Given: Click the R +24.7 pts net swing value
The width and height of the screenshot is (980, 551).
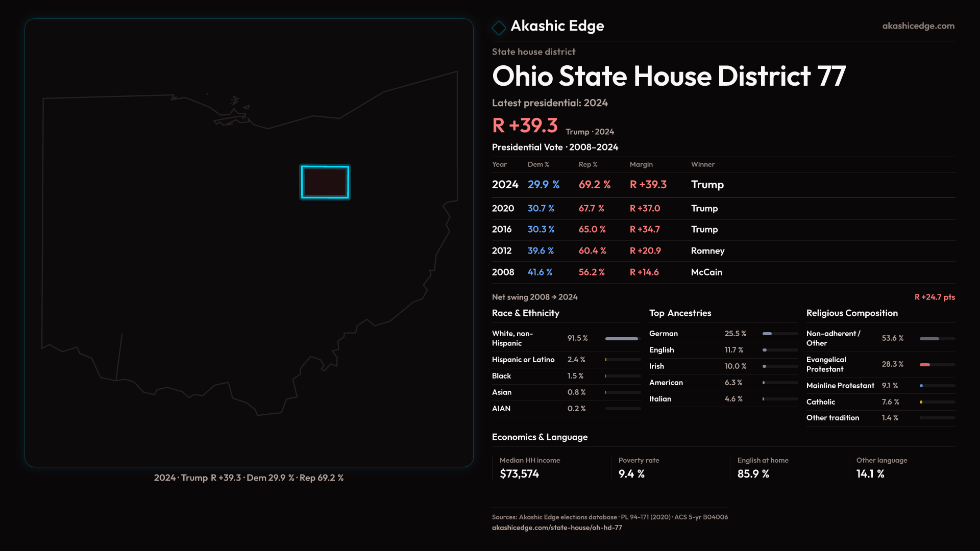Looking at the screenshot, I should point(934,297).
